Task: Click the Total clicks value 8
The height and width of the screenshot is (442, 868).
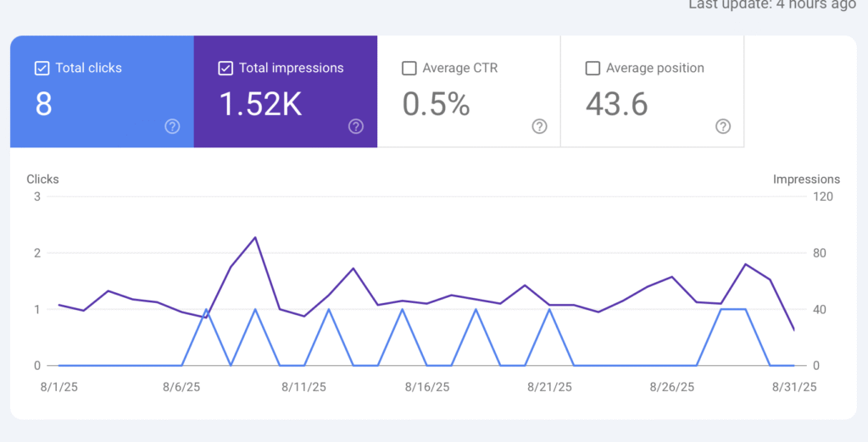Action: tap(44, 104)
